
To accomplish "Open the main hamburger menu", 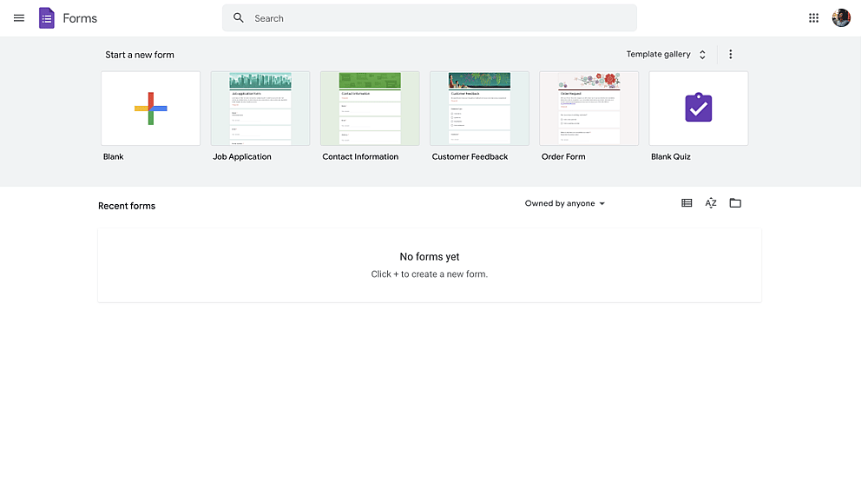I will 19,18.
